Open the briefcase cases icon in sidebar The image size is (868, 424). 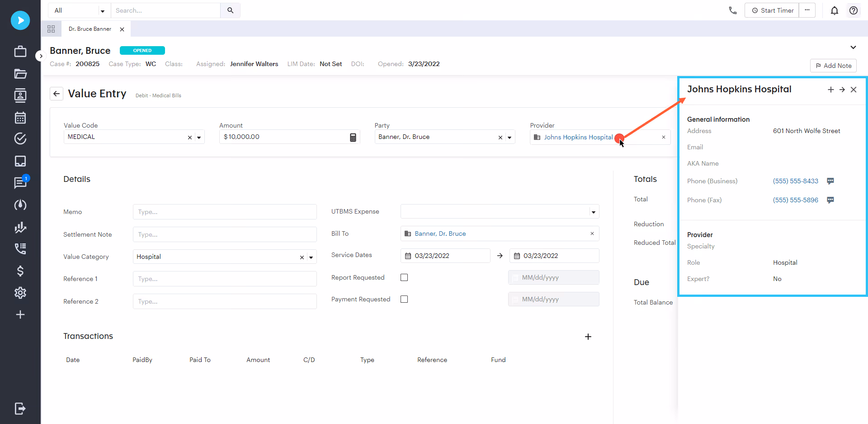[20, 51]
